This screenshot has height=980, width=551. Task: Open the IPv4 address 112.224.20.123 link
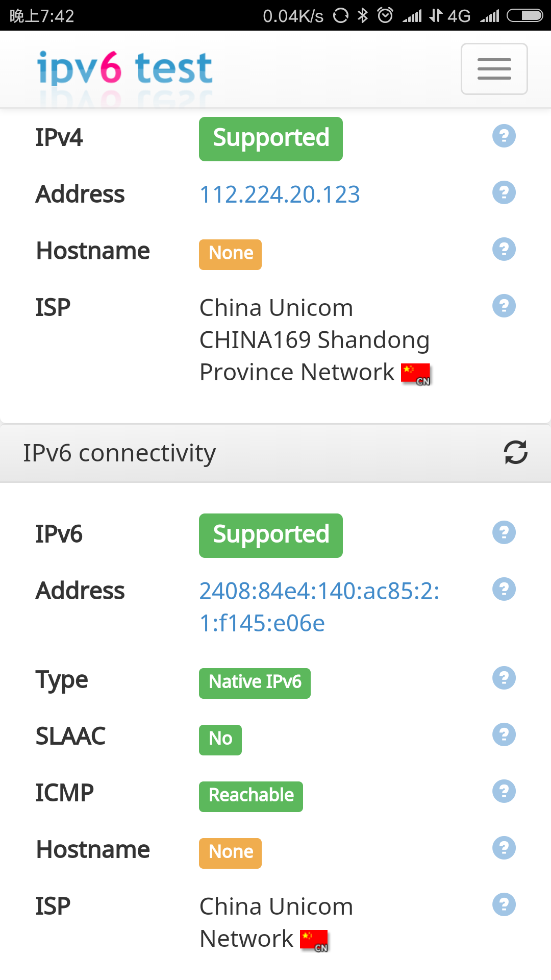280,193
